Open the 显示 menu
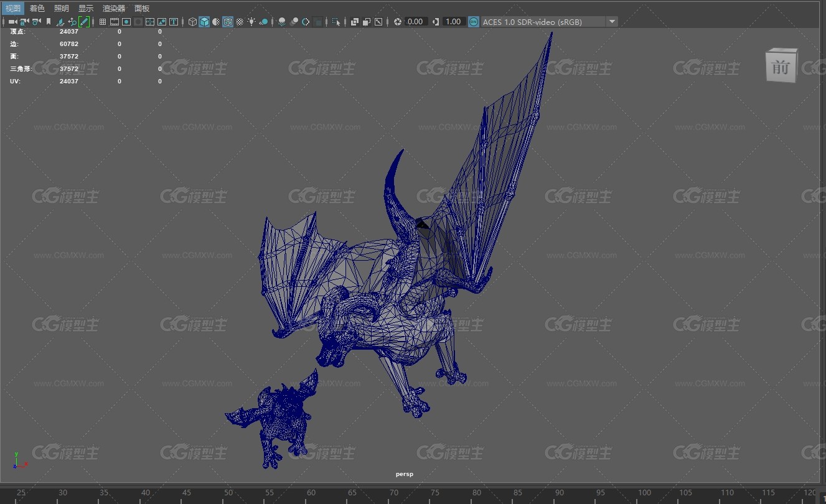Image resolution: width=826 pixels, height=504 pixels. click(x=86, y=8)
